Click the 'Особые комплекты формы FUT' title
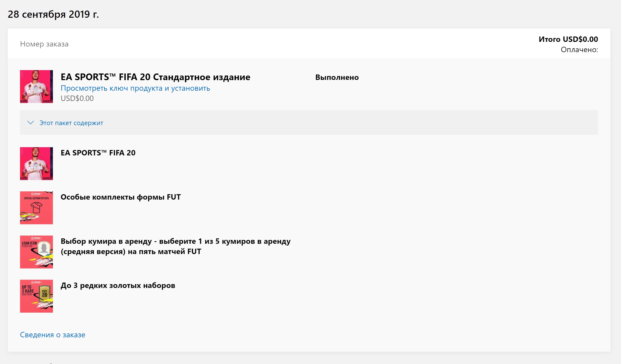 (121, 197)
